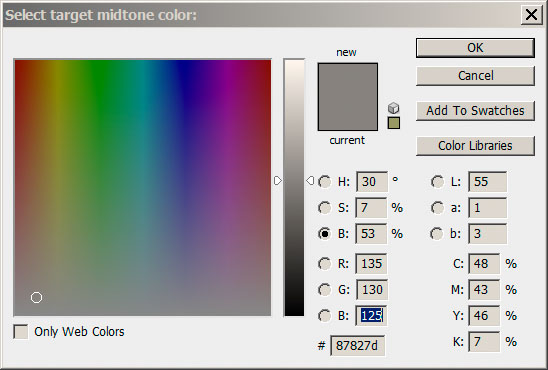The image size is (548, 370).
Task: Click Add To Swatches
Action: [x=475, y=111]
